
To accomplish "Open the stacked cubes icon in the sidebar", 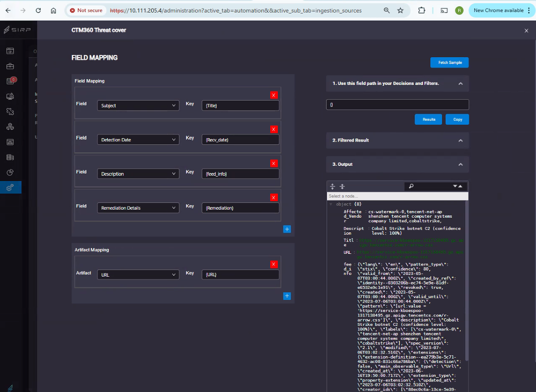I will (10, 126).
